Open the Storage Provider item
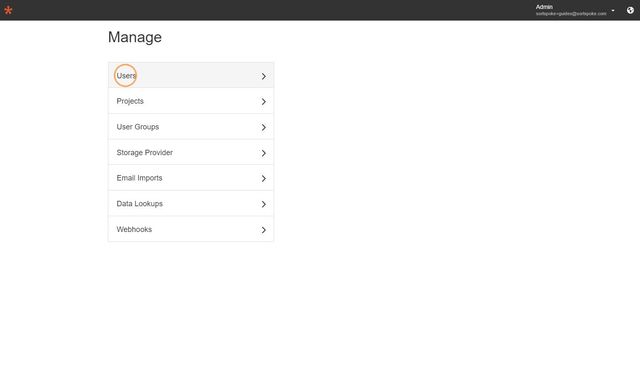Viewport: 640px width, 378px height. 191,153
